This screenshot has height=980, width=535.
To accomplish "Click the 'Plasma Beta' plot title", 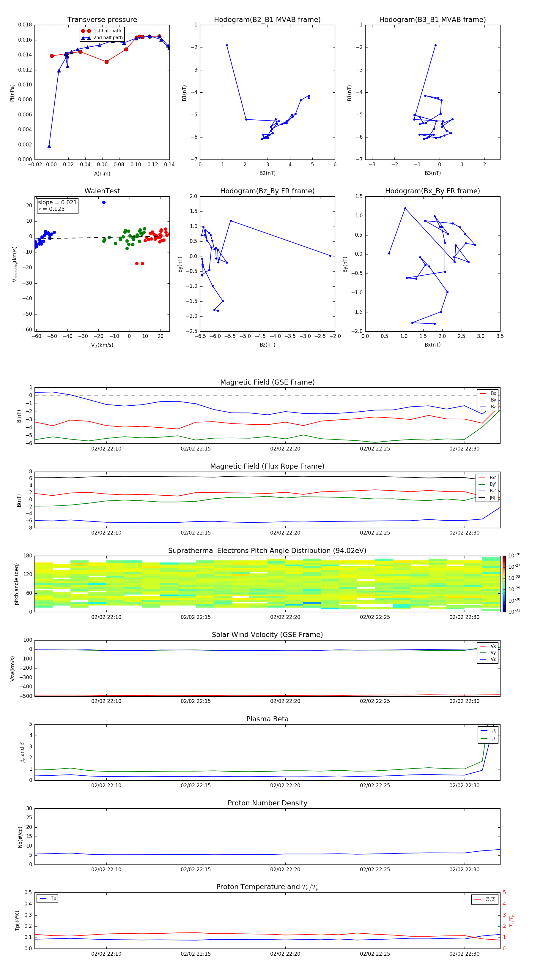I will 267,719.
